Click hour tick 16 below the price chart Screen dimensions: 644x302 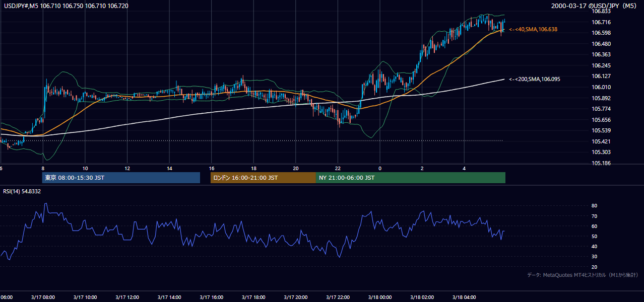click(212, 168)
